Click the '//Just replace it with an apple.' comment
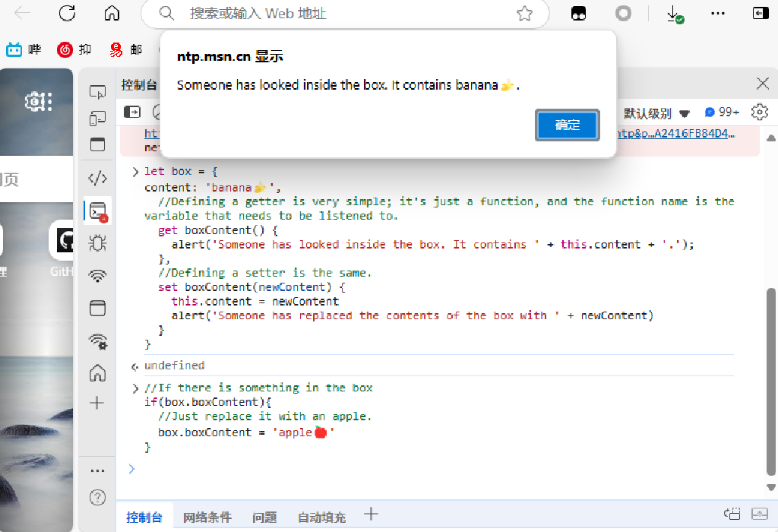The width and height of the screenshot is (778, 532). (x=264, y=416)
